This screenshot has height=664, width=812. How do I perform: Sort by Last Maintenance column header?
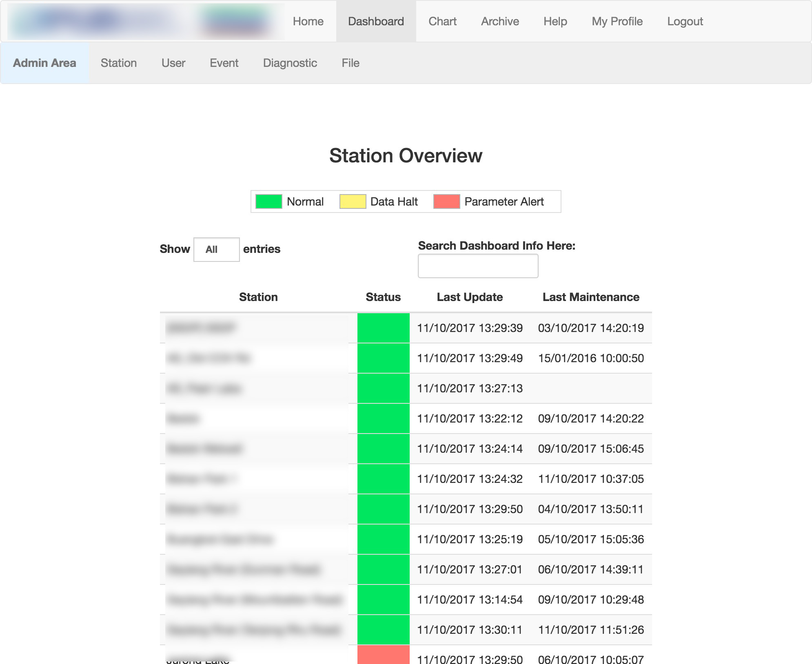(590, 297)
